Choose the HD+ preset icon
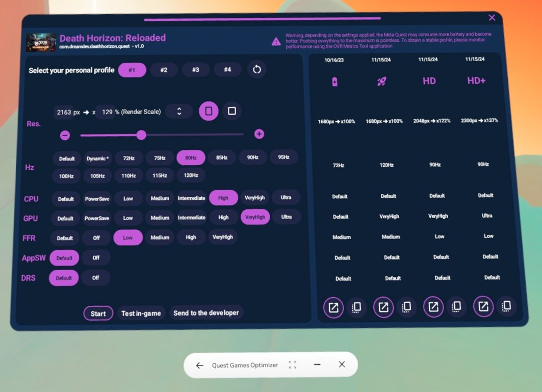 (x=476, y=81)
